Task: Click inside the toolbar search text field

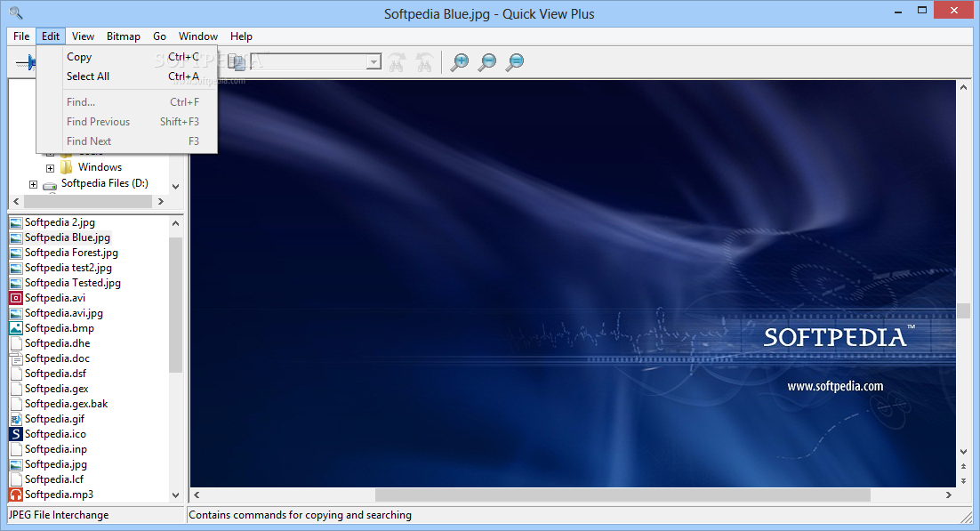Action: (x=308, y=61)
